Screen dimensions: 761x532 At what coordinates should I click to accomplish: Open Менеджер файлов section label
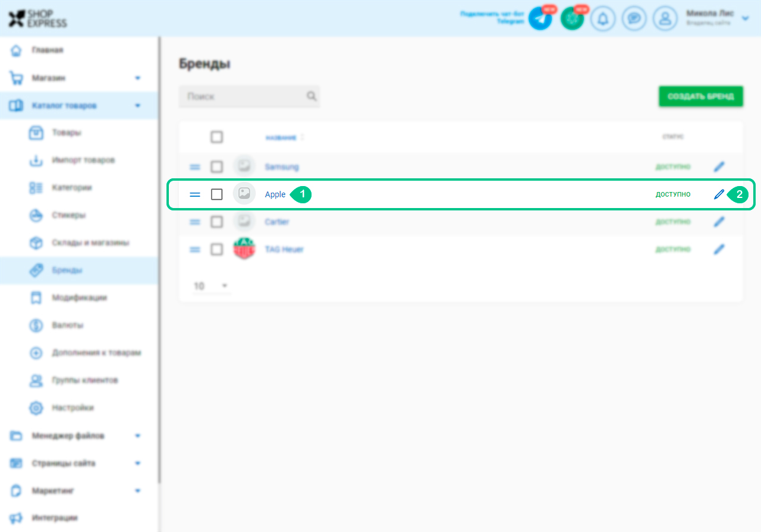click(68, 436)
